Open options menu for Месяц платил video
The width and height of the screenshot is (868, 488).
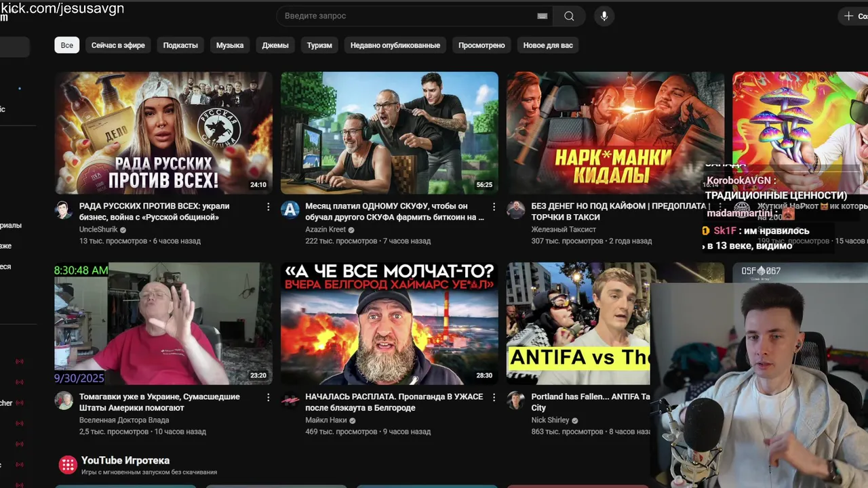tap(494, 207)
